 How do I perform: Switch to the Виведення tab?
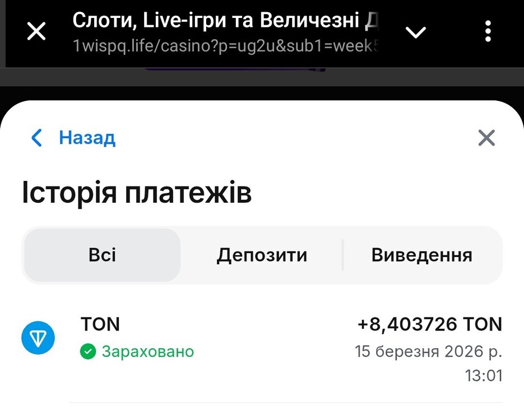click(x=421, y=255)
